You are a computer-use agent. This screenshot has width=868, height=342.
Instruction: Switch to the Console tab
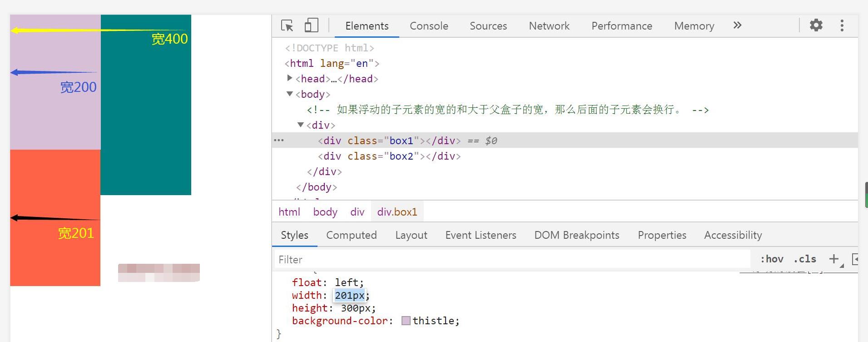(429, 26)
